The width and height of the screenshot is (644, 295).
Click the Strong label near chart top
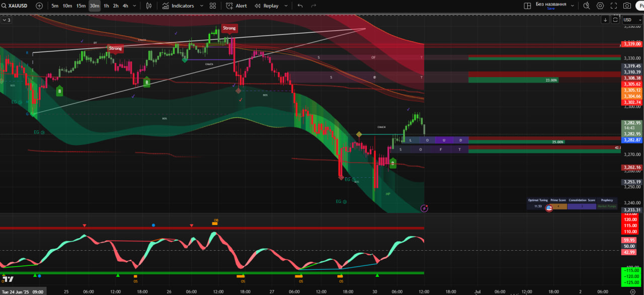click(x=229, y=28)
